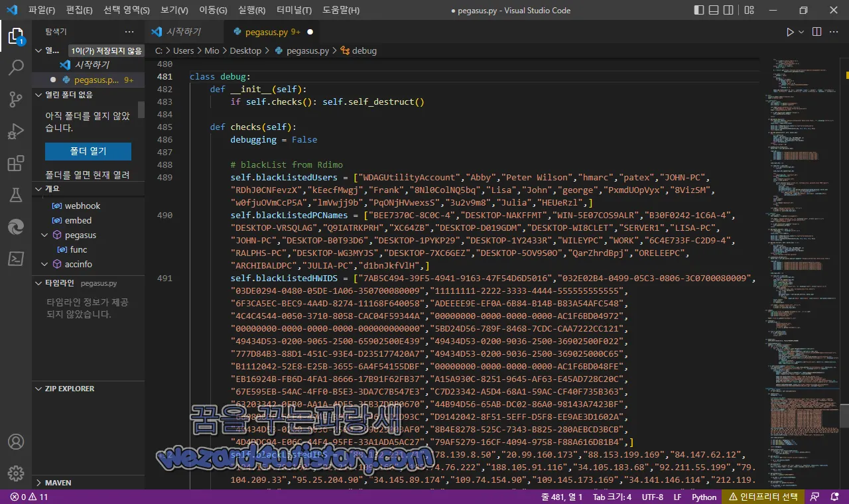The width and height of the screenshot is (849, 504).
Task: Collapse the accinfo outline node
Action: tap(45, 264)
